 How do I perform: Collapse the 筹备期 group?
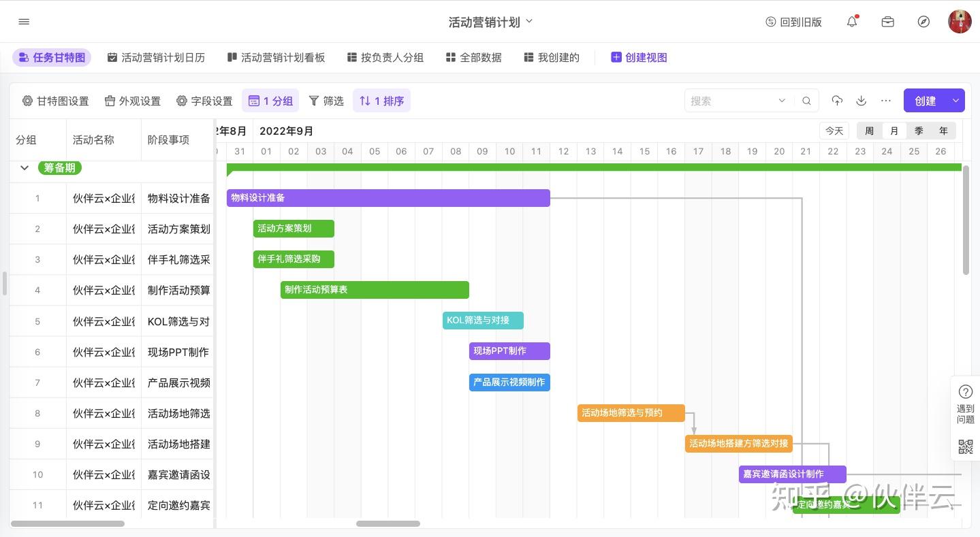(x=25, y=167)
